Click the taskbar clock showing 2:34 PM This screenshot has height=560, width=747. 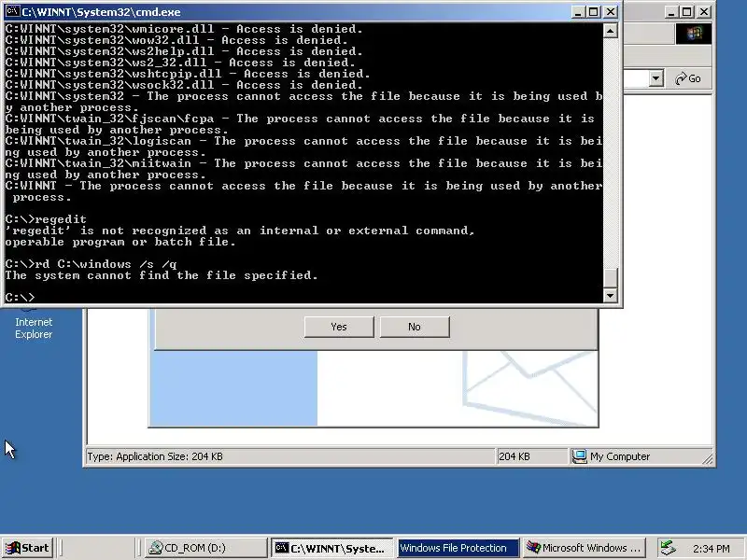(712, 549)
